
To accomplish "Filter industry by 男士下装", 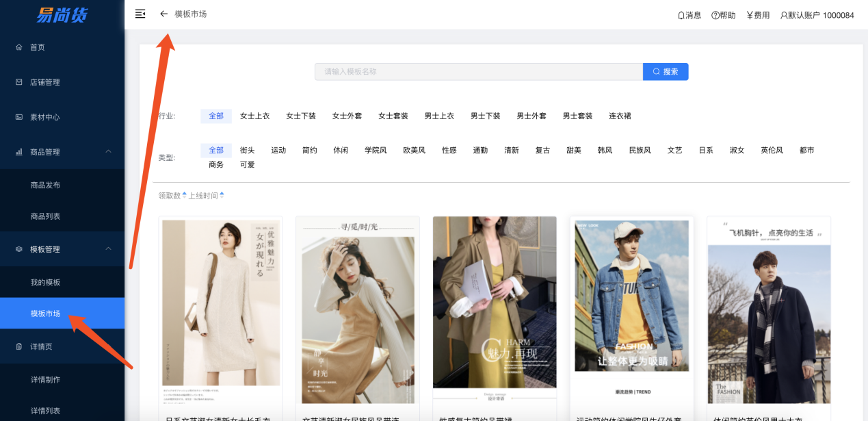I will (x=486, y=116).
